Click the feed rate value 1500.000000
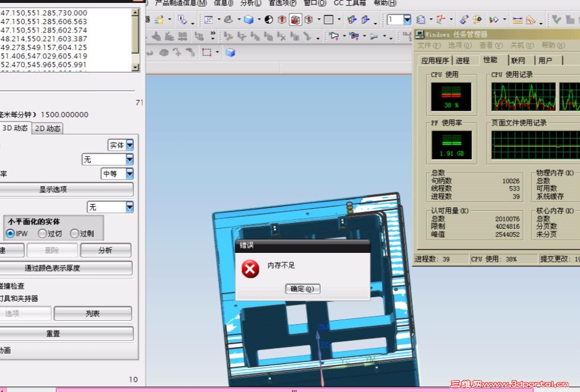This screenshot has width=580, height=392. tap(64, 114)
